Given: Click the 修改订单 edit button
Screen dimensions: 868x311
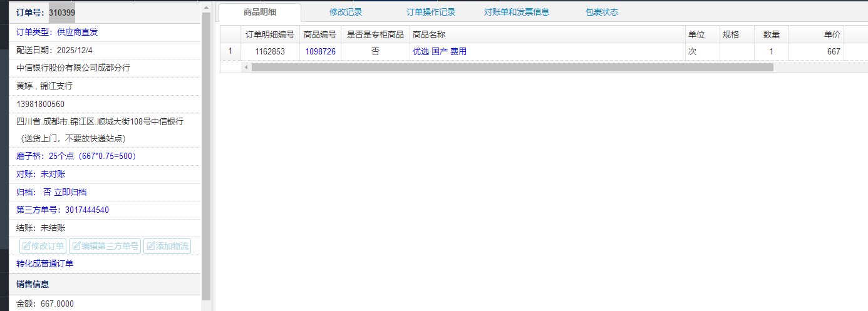Looking at the screenshot, I should [43, 246].
